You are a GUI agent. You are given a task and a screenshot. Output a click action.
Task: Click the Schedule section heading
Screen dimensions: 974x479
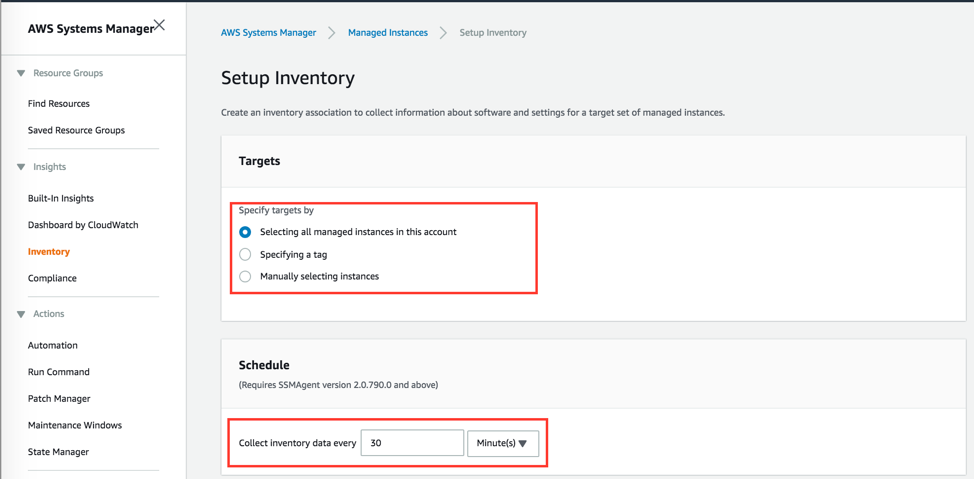point(264,365)
